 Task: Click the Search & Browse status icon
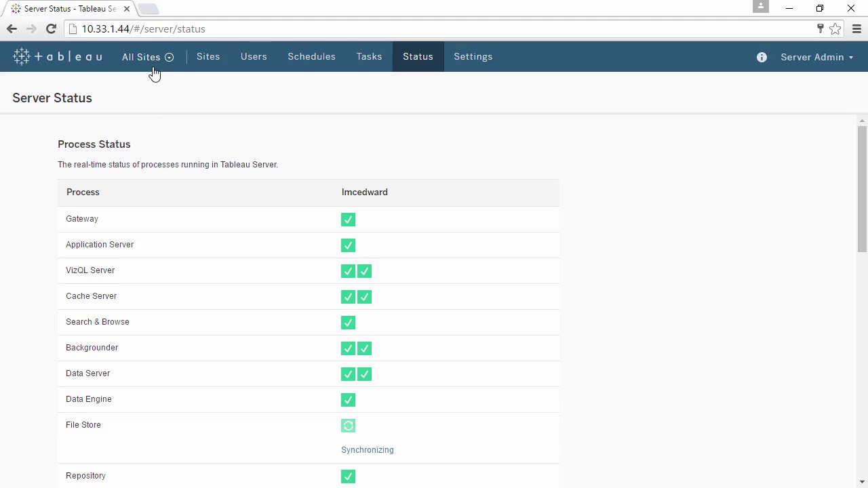coord(348,323)
